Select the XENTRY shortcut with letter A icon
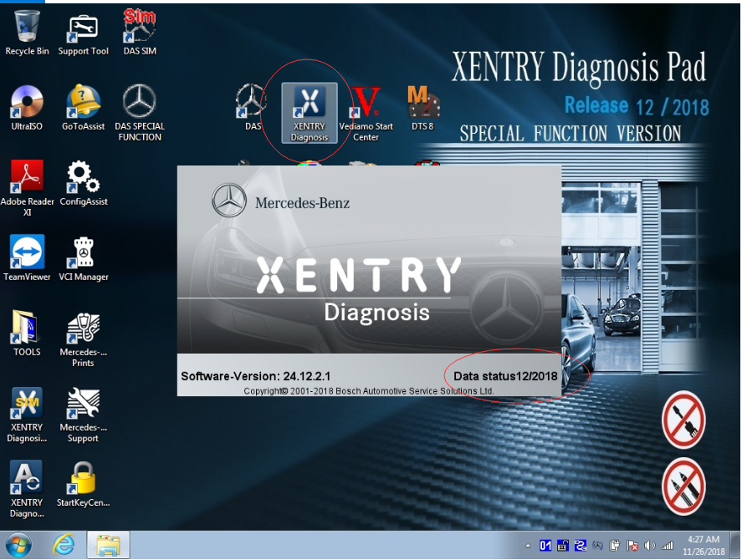 27,489
